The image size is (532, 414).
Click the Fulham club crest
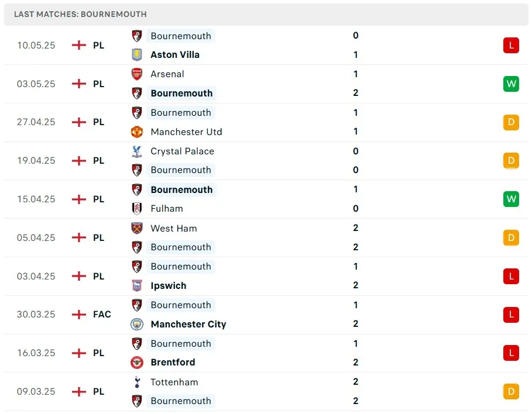(x=137, y=209)
